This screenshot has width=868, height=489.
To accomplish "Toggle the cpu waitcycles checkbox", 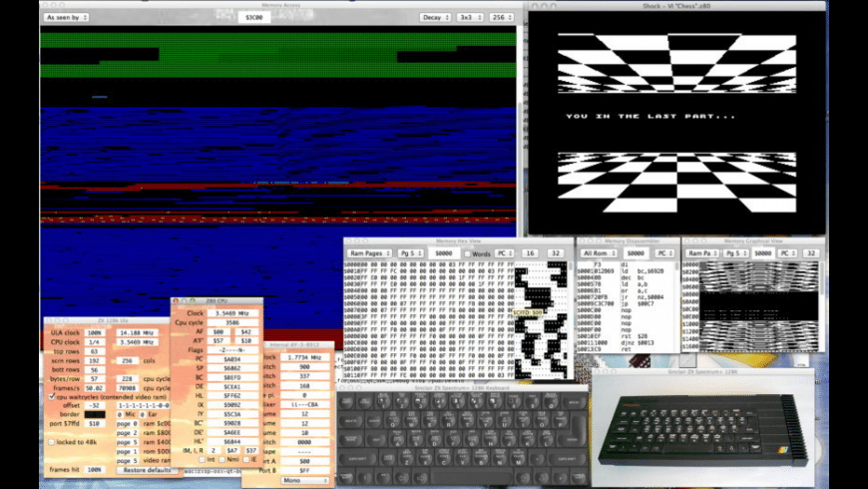I will (52, 396).
